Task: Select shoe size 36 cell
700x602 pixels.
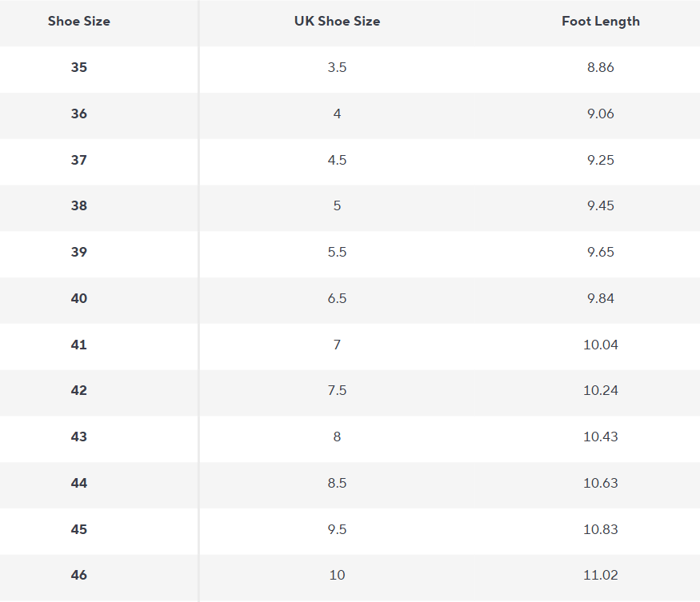Action: (79, 114)
